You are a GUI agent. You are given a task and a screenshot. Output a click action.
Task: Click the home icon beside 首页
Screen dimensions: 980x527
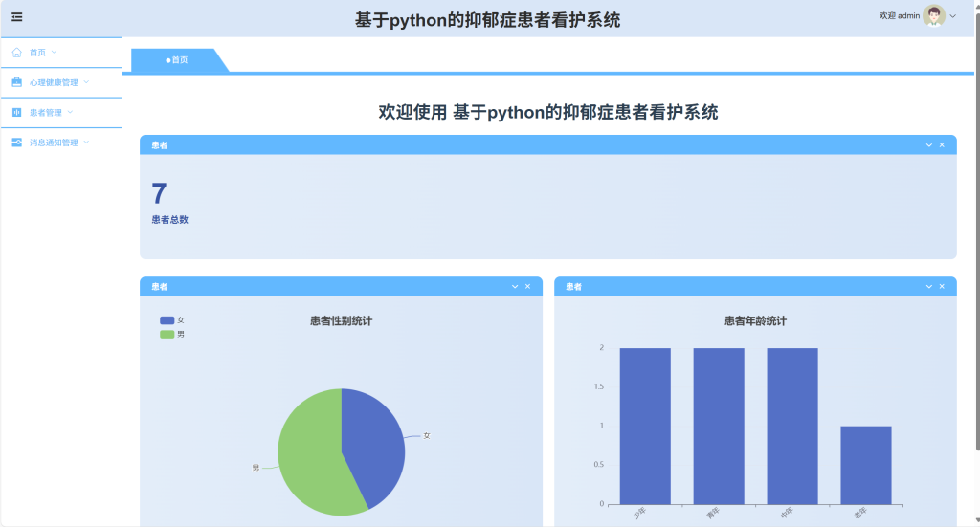point(17,53)
